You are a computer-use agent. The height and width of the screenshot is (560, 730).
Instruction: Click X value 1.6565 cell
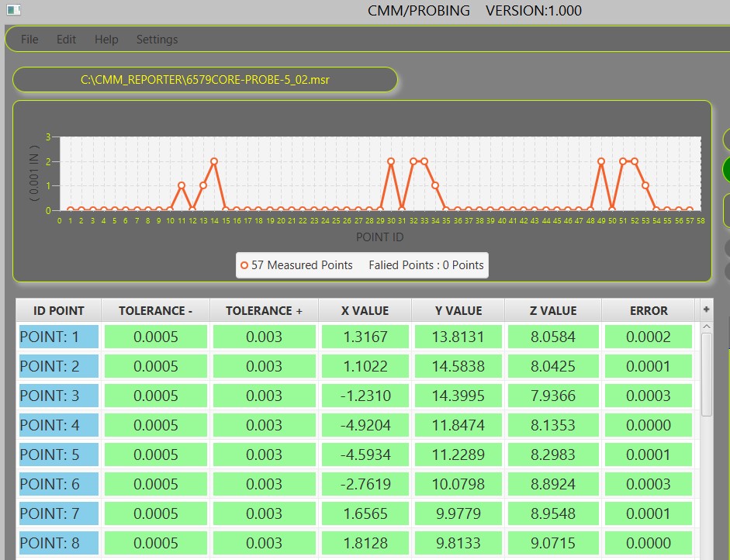pos(365,513)
